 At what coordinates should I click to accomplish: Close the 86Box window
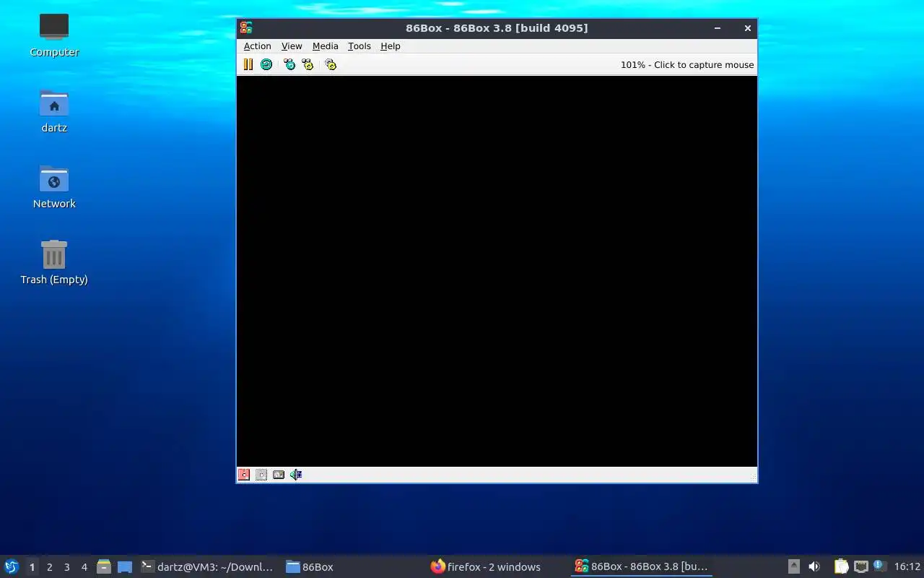tap(747, 28)
